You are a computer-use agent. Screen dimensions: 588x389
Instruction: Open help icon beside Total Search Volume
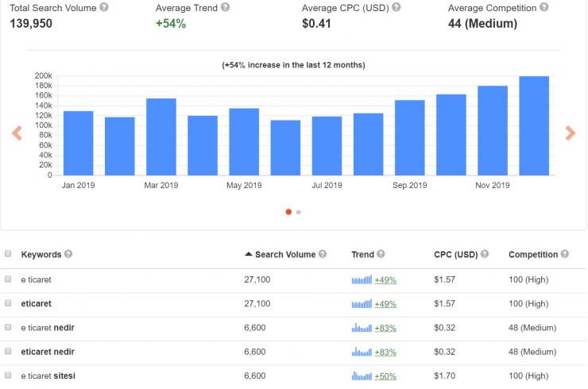tap(104, 7)
